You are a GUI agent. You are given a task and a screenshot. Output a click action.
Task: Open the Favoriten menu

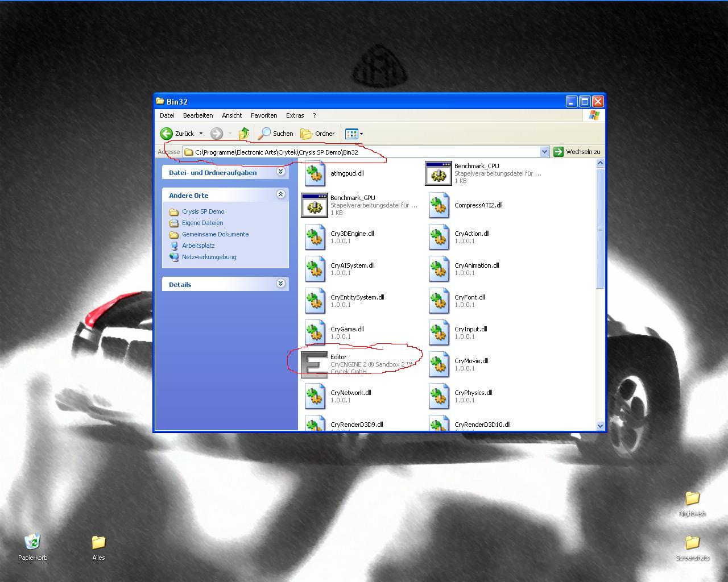(x=264, y=115)
